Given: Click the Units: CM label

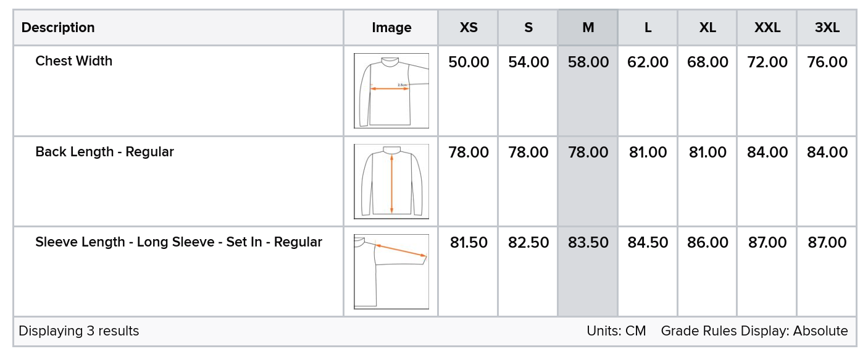Looking at the screenshot, I should pyautogui.click(x=616, y=331).
